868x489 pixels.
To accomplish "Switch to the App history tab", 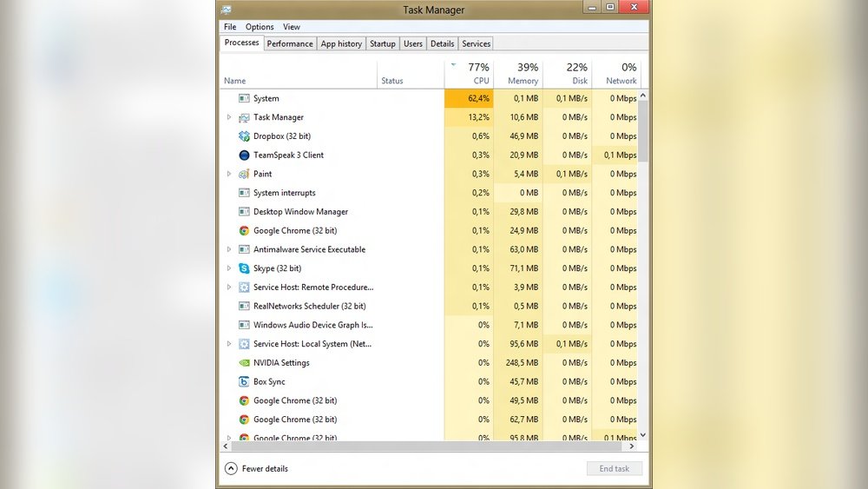I will [x=341, y=43].
